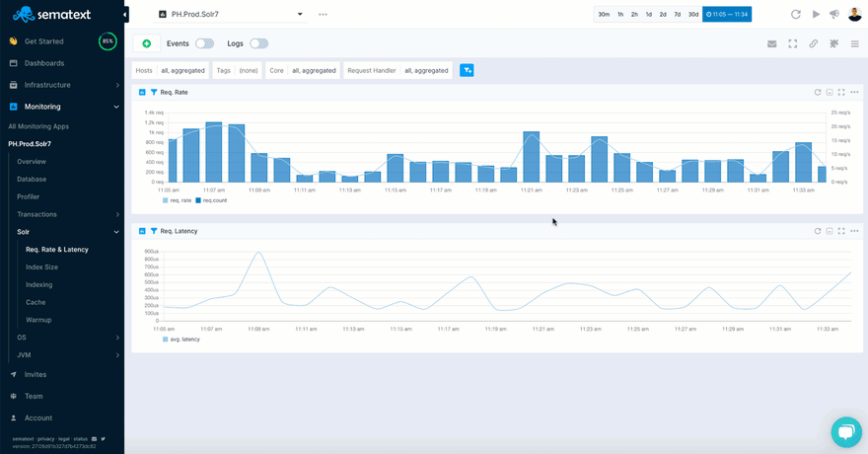This screenshot has width=868, height=454.
Task: Open the Get Started guide
Action: pyautogui.click(x=43, y=41)
